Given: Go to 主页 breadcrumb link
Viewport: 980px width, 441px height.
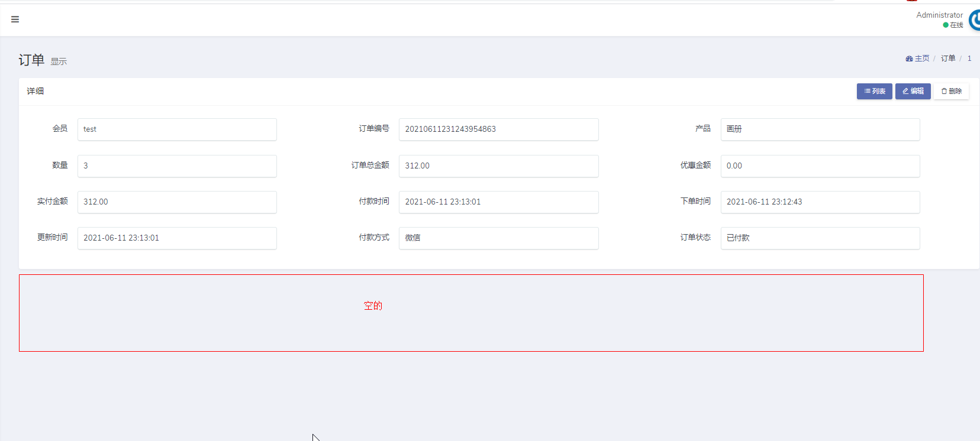Looking at the screenshot, I should point(917,59).
